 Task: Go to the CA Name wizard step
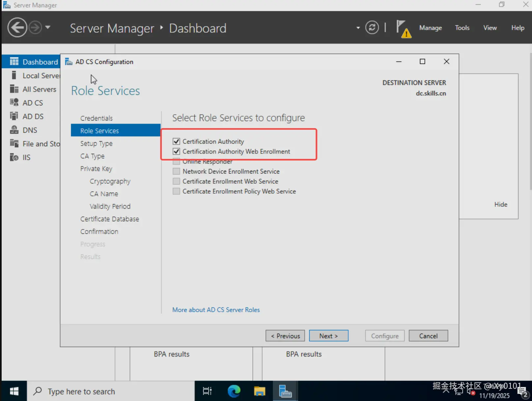[104, 194]
